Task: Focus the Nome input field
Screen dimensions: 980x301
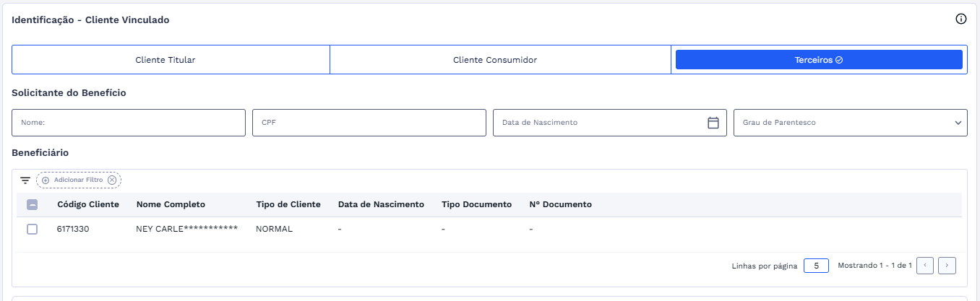Action: tap(129, 123)
